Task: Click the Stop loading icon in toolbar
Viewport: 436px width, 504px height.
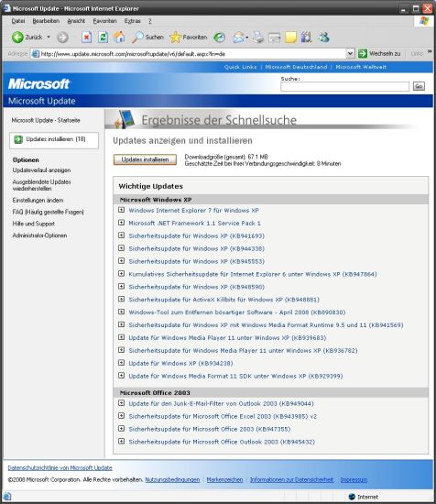Action: pyautogui.click(x=86, y=38)
